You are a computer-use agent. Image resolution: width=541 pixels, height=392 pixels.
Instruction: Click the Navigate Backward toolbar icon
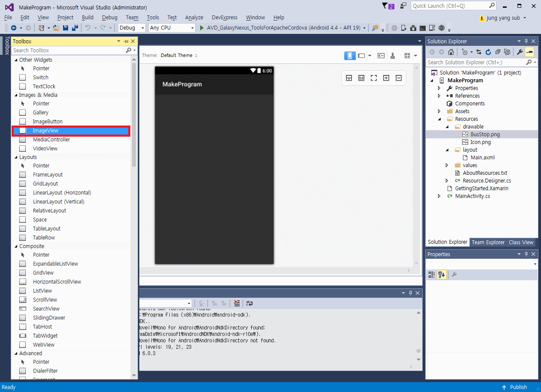tap(14, 28)
